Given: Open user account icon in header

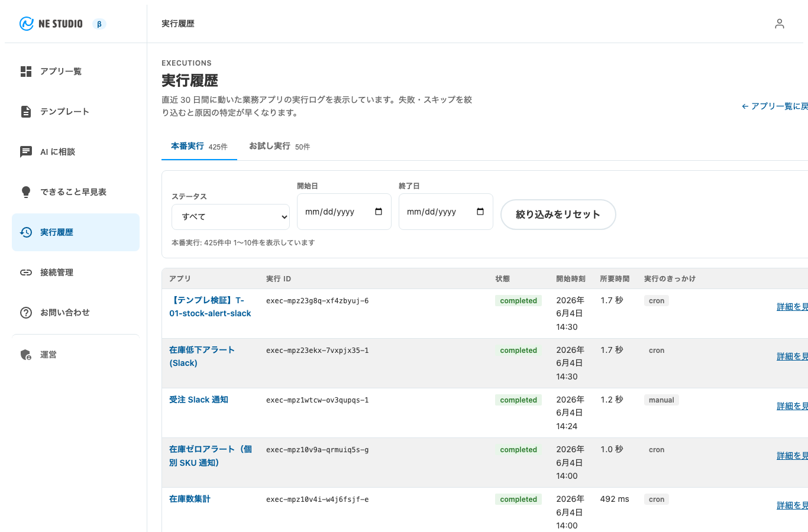Looking at the screenshot, I should coord(780,24).
